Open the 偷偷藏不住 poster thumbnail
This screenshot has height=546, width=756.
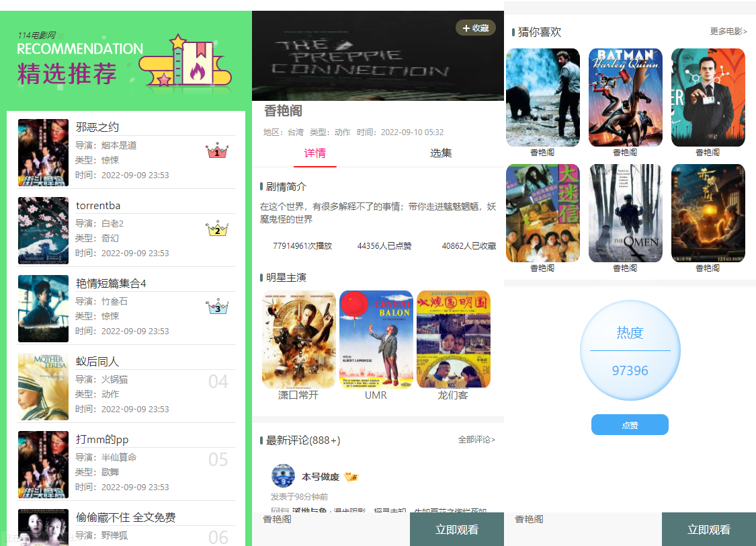(44, 527)
